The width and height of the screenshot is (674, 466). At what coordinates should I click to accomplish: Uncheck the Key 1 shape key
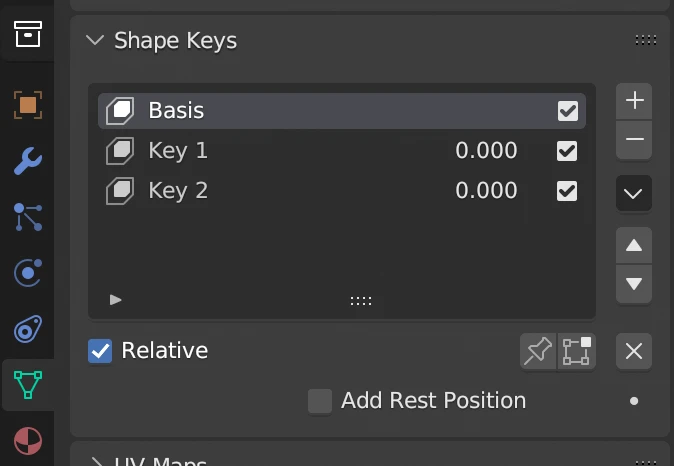click(567, 151)
